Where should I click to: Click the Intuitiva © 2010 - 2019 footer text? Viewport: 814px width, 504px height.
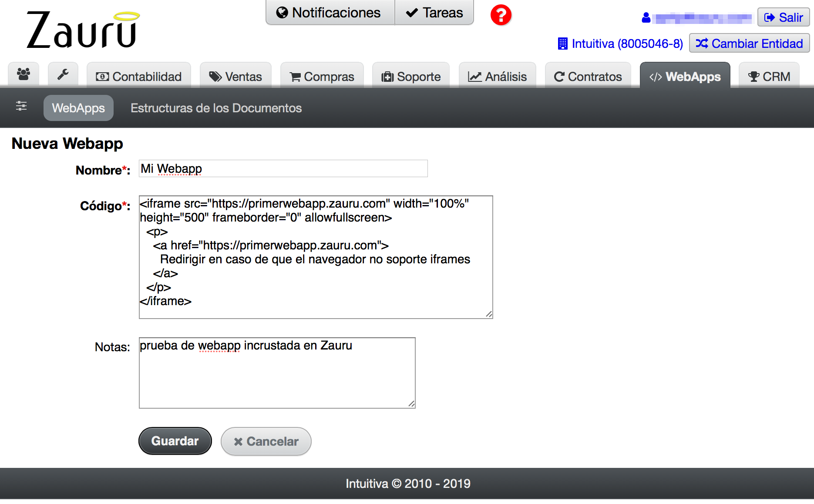pos(408,484)
